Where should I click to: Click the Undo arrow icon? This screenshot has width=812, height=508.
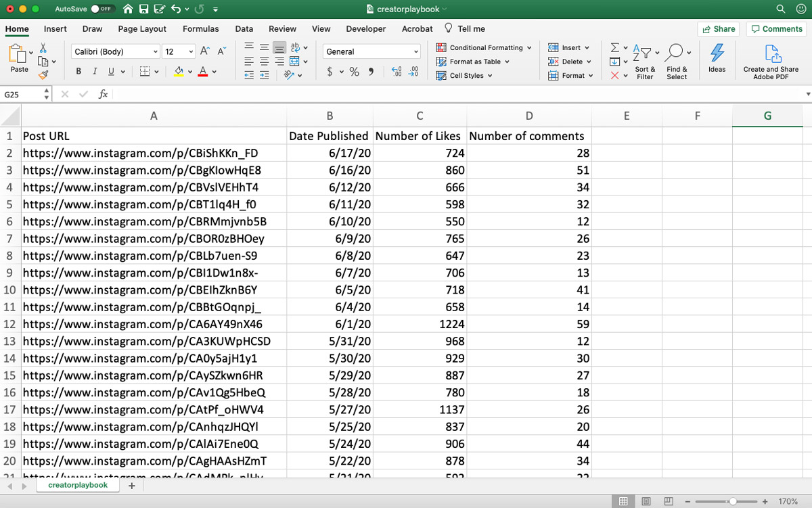point(176,9)
